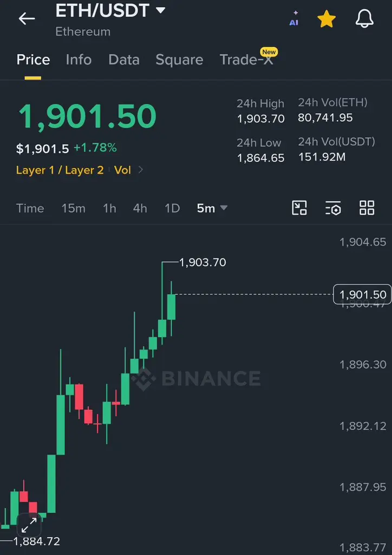Open the chart drawing tools icon
The image size is (392, 555).
[x=299, y=208]
